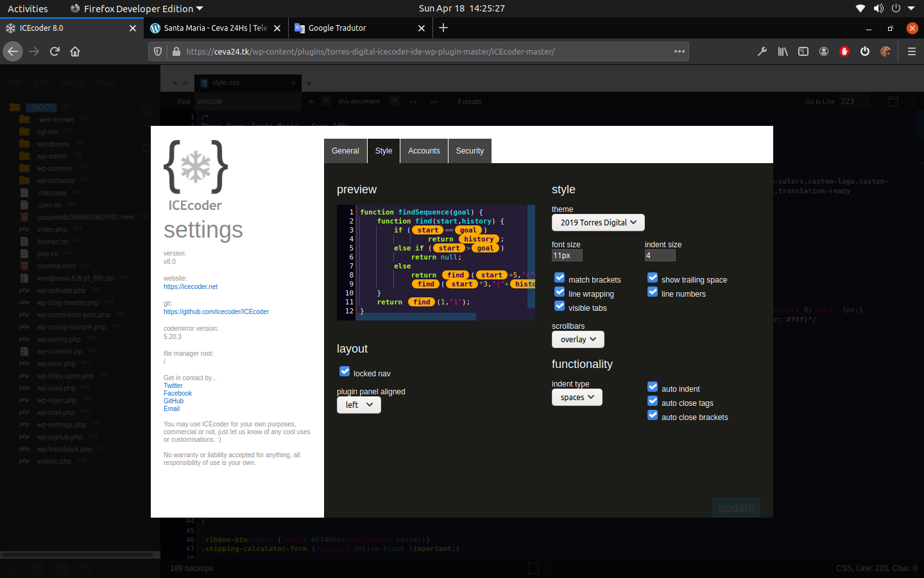The height and width of the screenshot is (578, 924).
Task: Click the code preview panel
Action: (x=436, y=263)
